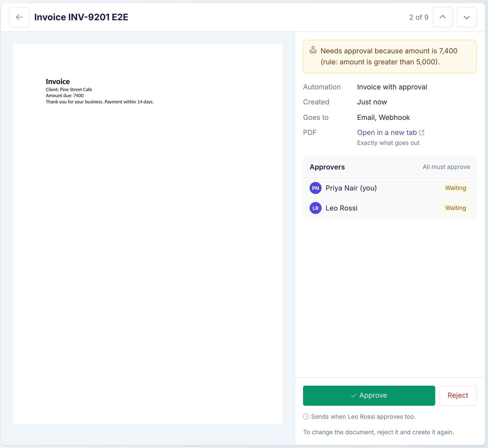Image resolution: width=488 pixels, height=448 pixels.
Task: Click the needs approval notice text
Action: click(x=389, y=56)
